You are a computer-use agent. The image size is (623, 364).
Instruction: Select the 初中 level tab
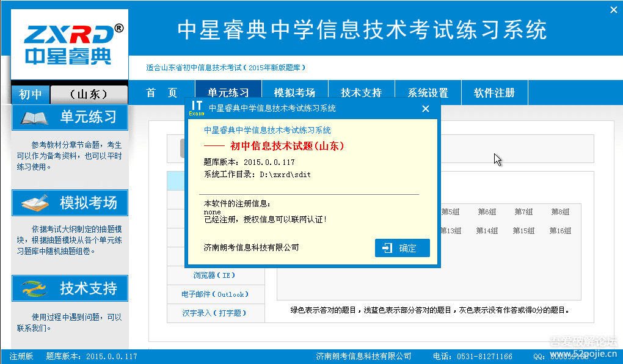pyautogui.click(x=31, y=95)
